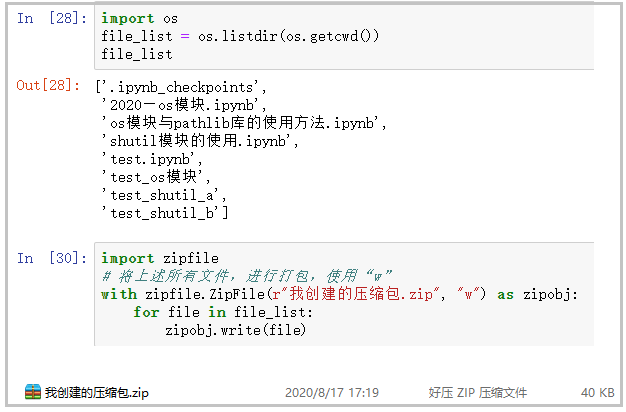The height and width of the screenshot is (412, 626).
Task: Click the 'with zipfile.ZipFile' code line
Action: pos(340,294)
